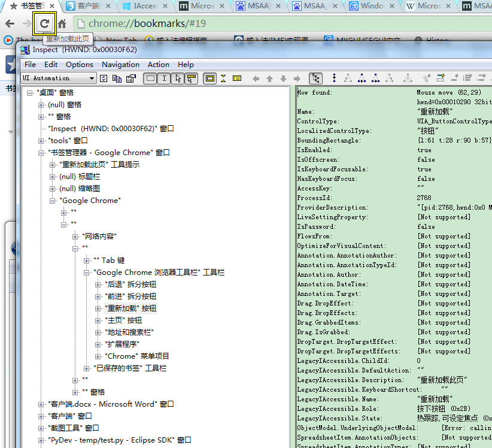Screen dimensions: 492x448
Task: Open the Navigation menu in Inspect
Action: [120, 64]
